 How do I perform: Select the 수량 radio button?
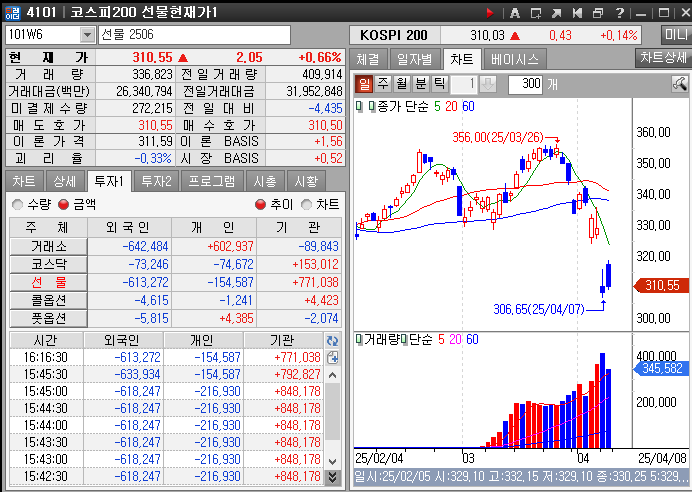click(17, 204)
